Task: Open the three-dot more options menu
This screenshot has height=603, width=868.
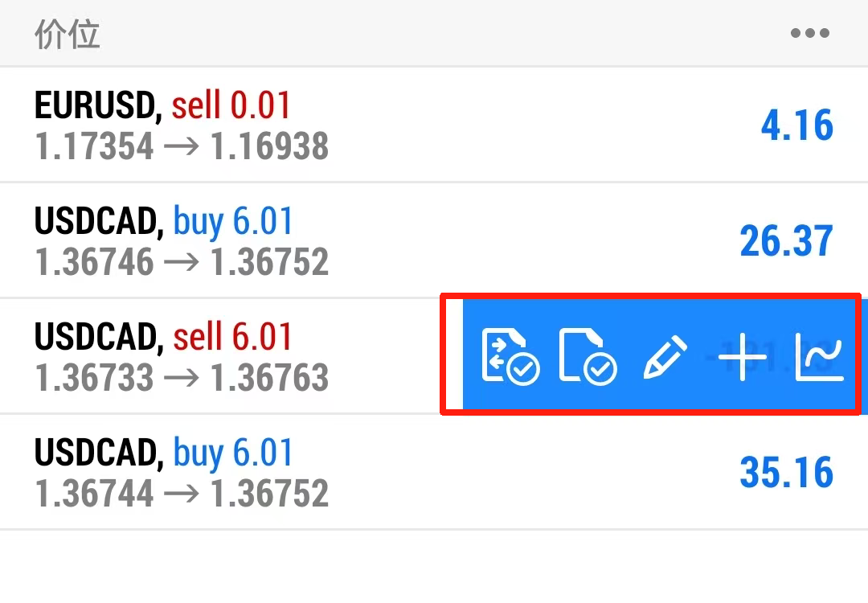Action: 809,34
